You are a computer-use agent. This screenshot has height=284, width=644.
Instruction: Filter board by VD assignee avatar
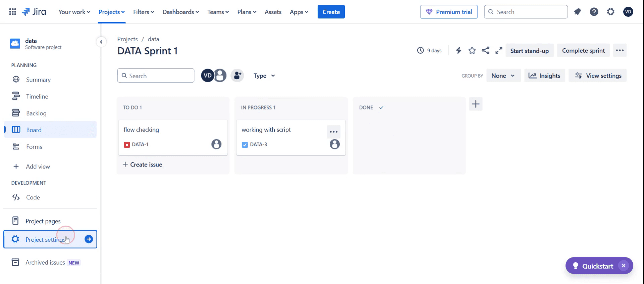pyautogui.click(x=208, y=76)
